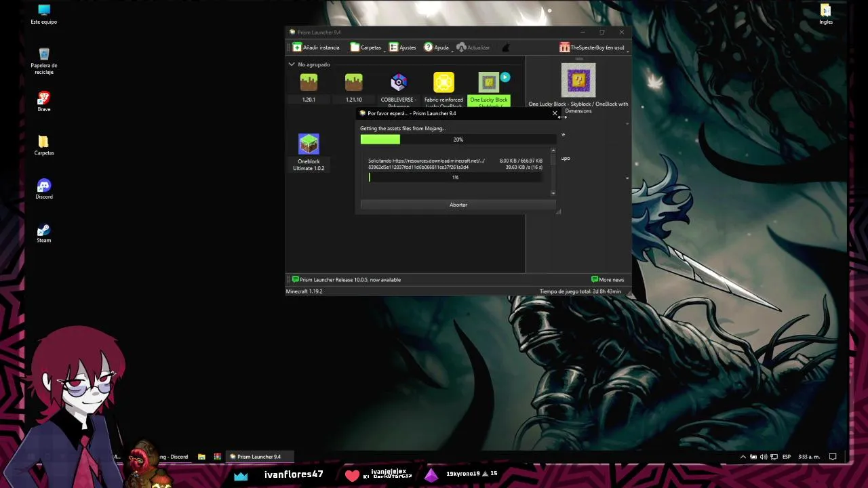
Task: Click the ESP language indicator
Action: 787,457
